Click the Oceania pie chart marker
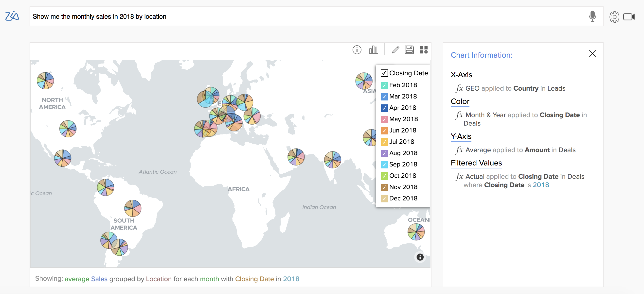 click(416, 232)
